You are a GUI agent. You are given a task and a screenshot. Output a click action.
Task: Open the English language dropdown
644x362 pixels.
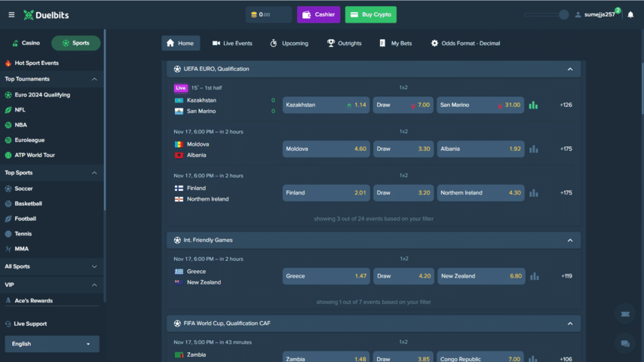[x=52, y=344]
